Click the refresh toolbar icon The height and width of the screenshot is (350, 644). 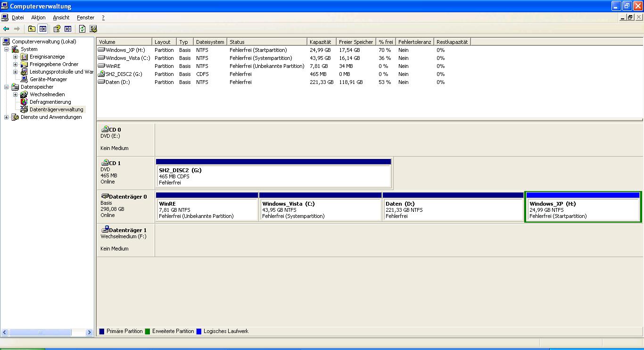83,29
